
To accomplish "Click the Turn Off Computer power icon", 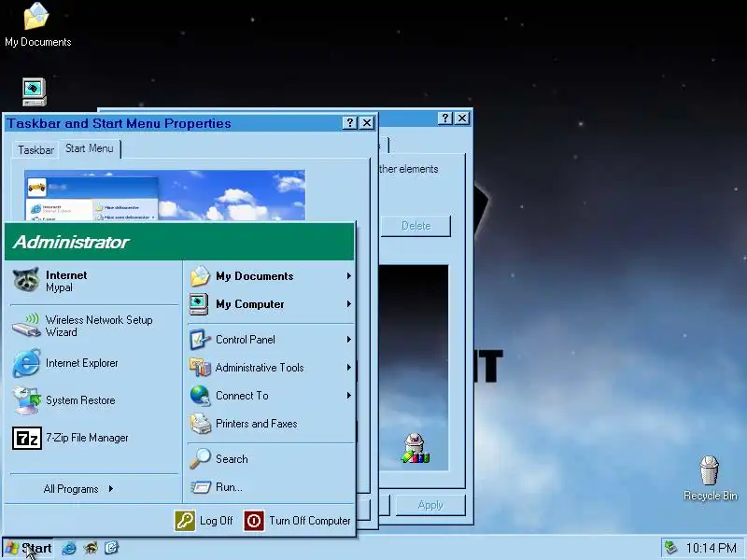I will pos(254,521).
